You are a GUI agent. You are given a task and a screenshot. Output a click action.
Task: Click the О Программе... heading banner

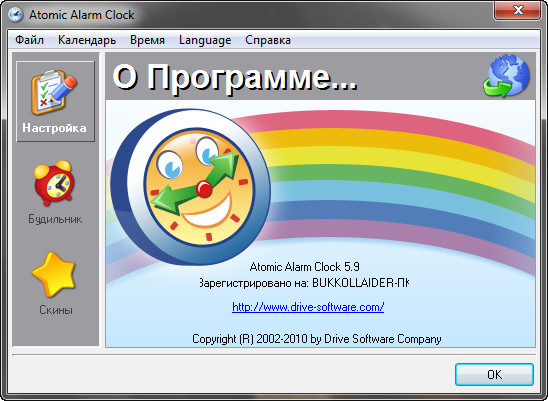tap(235, 78)
